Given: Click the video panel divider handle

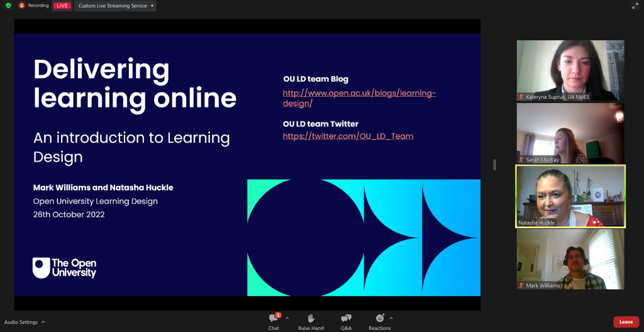Looking at the screenshot, I should tap(494, 165).
